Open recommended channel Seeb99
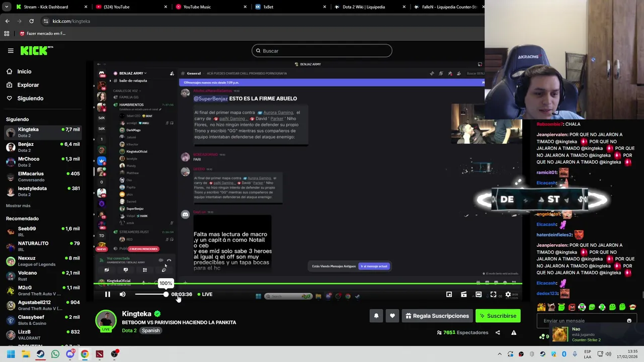This screenshot has height=362, width=644. (43, 231)
